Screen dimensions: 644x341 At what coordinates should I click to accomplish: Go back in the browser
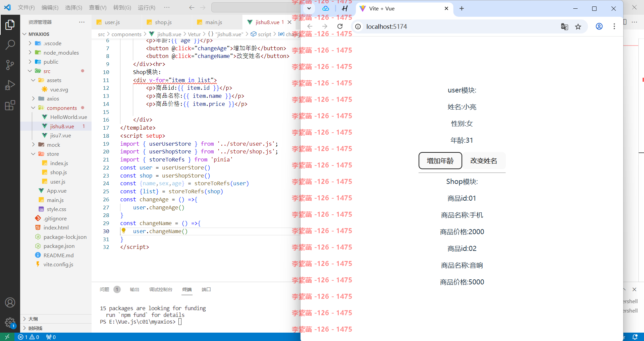(x=310, y=26)
